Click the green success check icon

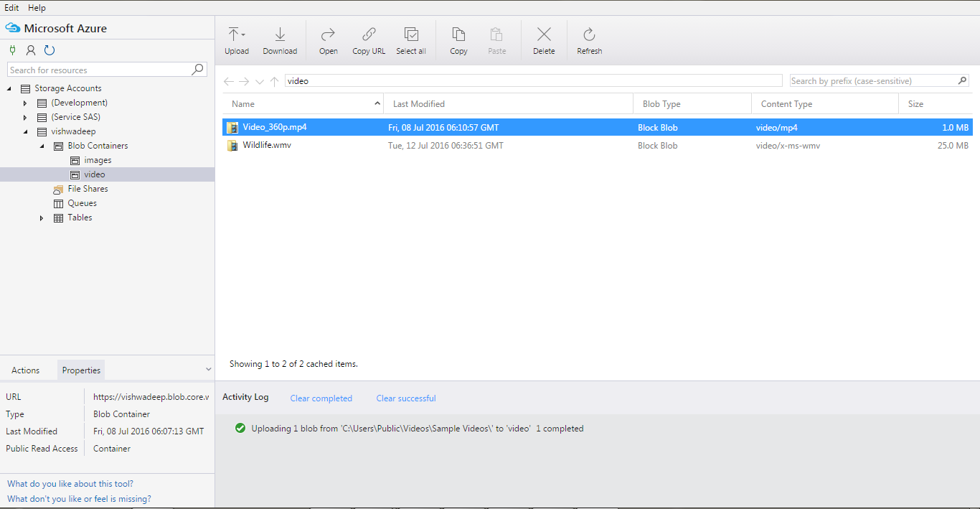point(240,429)
